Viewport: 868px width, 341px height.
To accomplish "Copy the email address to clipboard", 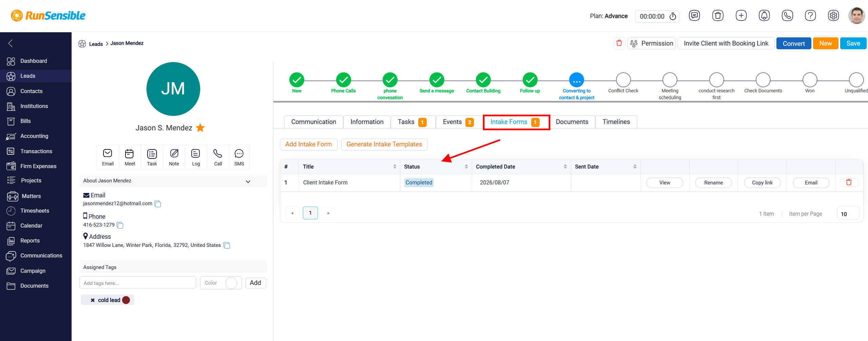I will (x=158, y=204).
